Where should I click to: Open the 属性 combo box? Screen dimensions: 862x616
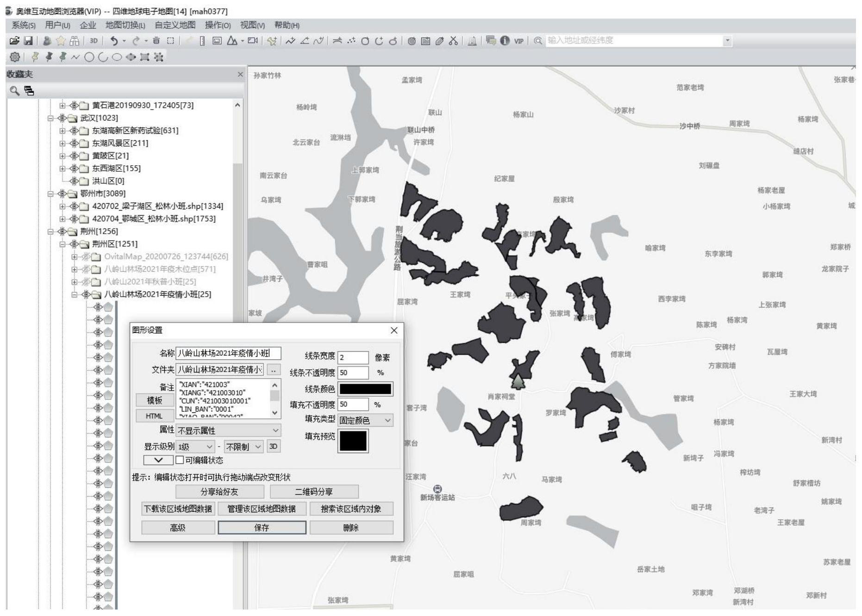pos(229,430)
